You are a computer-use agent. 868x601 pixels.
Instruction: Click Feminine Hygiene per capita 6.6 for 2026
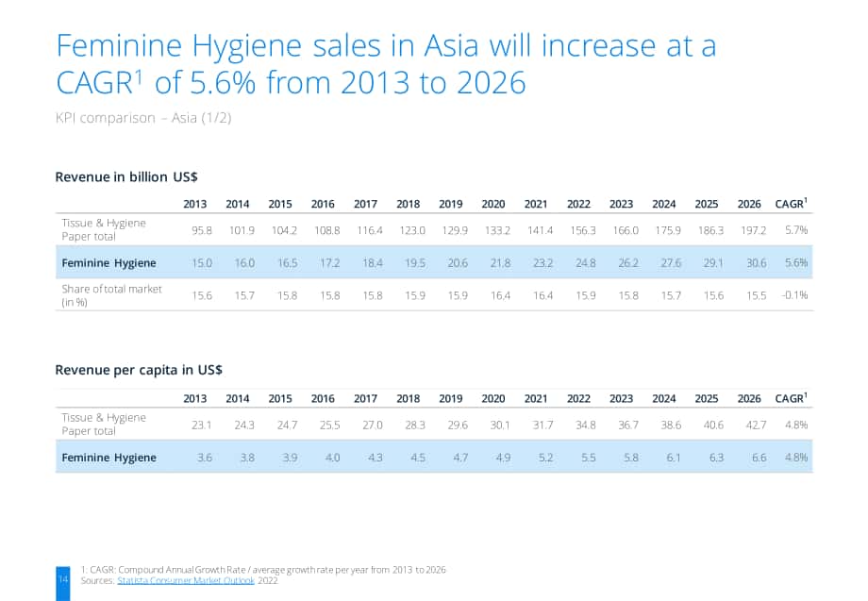759,458
